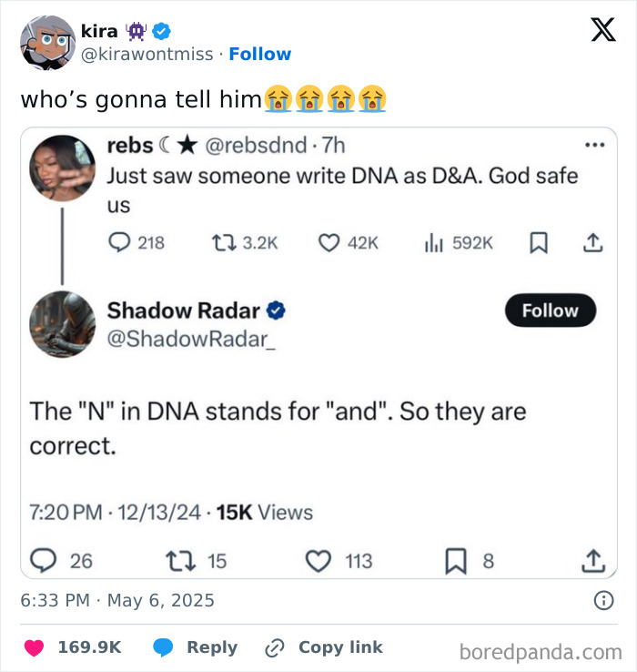The height and width of the screenshot is (672, 637).
Task: Open the three-dot menu on rebs' tweet
Action: pyautogui.click(x=594, y=145)
